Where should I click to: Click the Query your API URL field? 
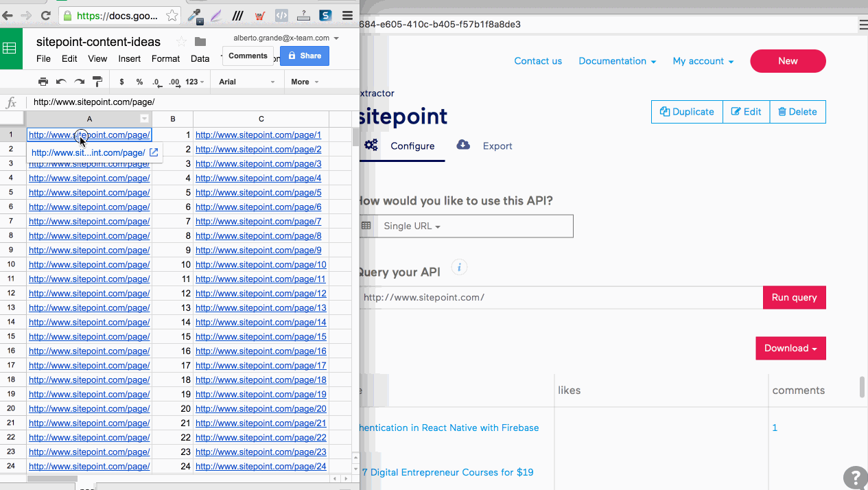561,297
